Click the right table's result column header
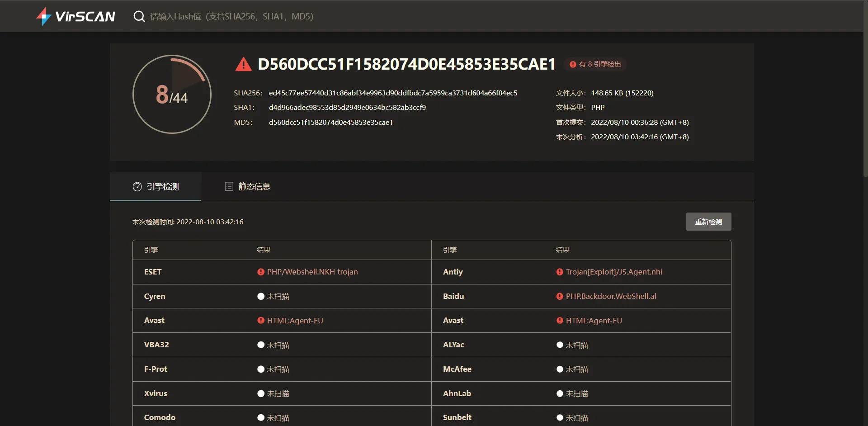868x426 pixels. [x=562, y=250]
